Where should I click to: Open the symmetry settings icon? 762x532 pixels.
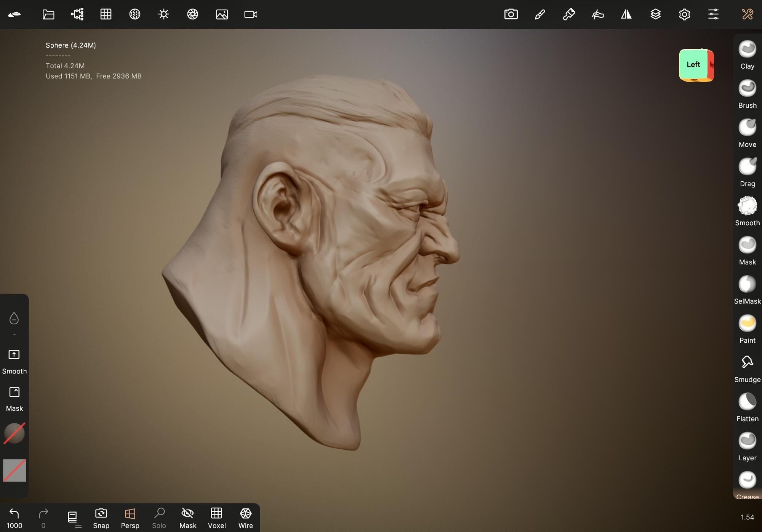(x=626, y=14)
